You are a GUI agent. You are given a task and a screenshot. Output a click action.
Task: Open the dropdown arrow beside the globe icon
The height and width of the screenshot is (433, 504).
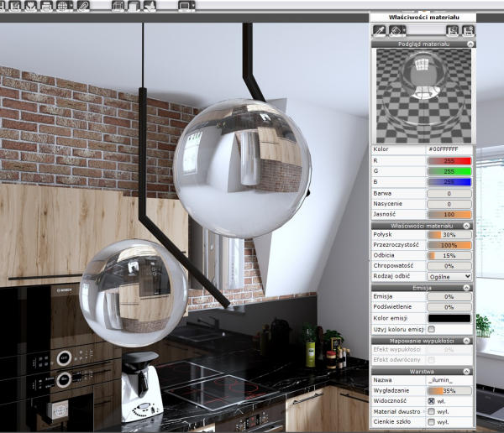(71, 6)
